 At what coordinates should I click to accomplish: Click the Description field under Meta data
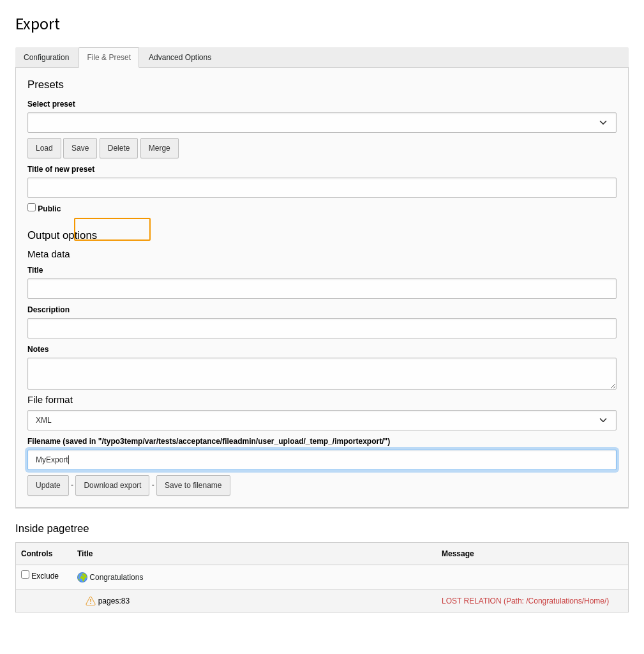click(322, 328)
